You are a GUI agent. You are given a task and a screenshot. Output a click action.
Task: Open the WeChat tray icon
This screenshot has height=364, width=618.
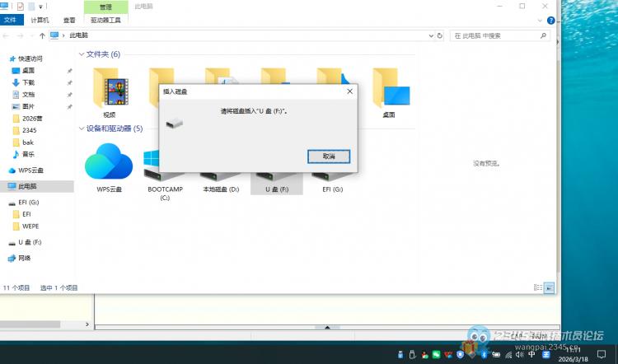click(436, 355)
